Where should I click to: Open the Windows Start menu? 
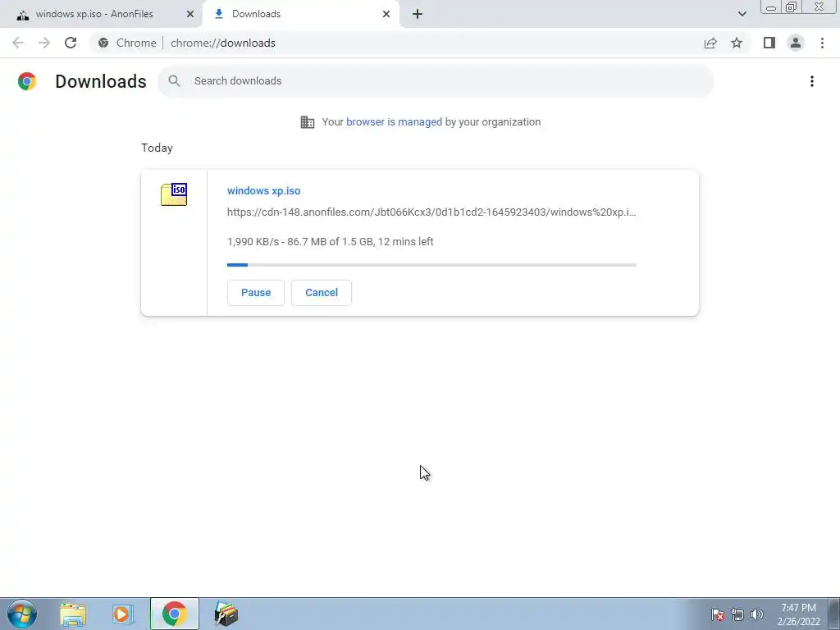pyautogui.click(x=22, y=614)
